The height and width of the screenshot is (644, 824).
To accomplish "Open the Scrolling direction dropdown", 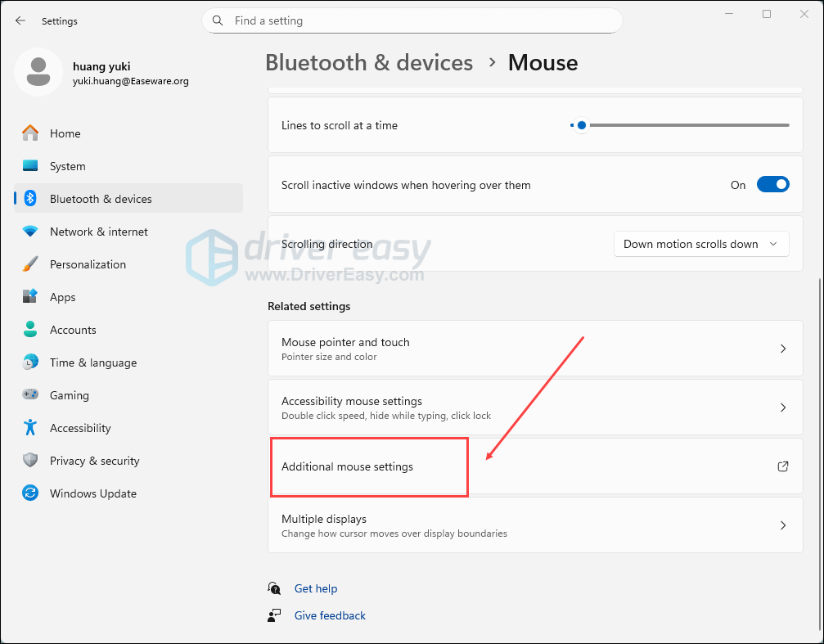I will pos(701,244).
